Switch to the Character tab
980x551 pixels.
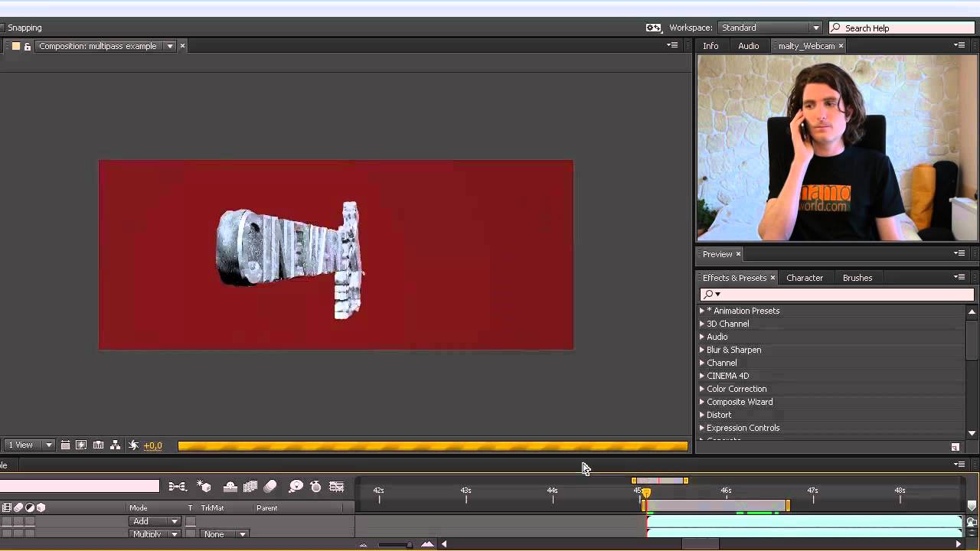tap(805, 278)
